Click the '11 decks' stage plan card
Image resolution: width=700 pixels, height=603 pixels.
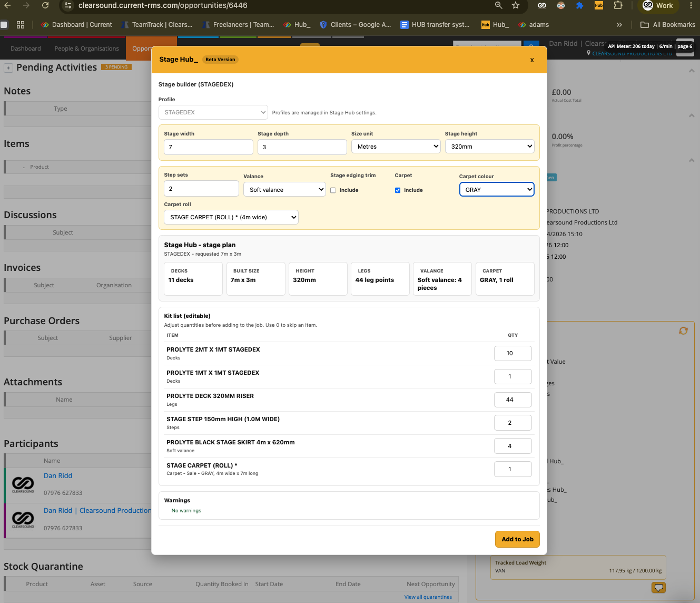point(193,279)
